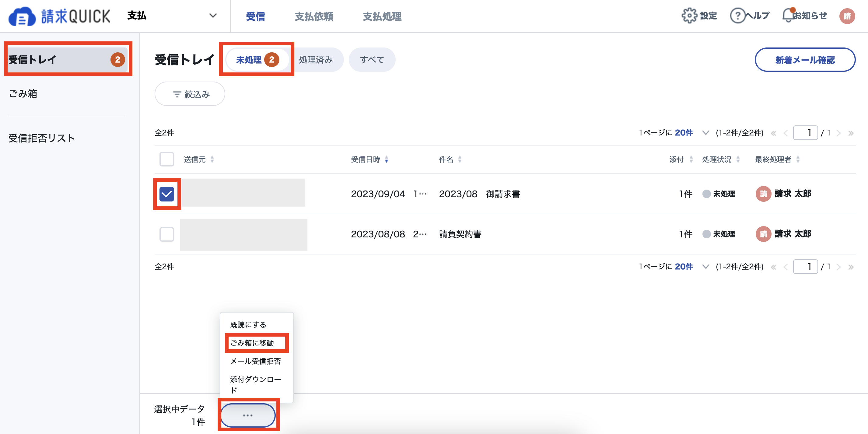Open ごみ箱 in the sidebar
The height and width of the screenshot is (434, 868).
[x=23, y=94]
